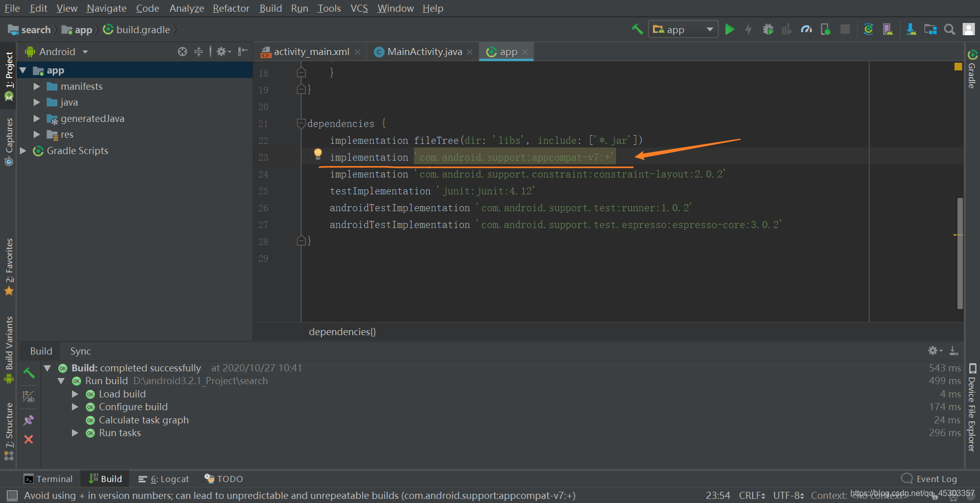Run the app using the green Run icon
This screenshot has width=980, height=503.
tap(730, 29)
